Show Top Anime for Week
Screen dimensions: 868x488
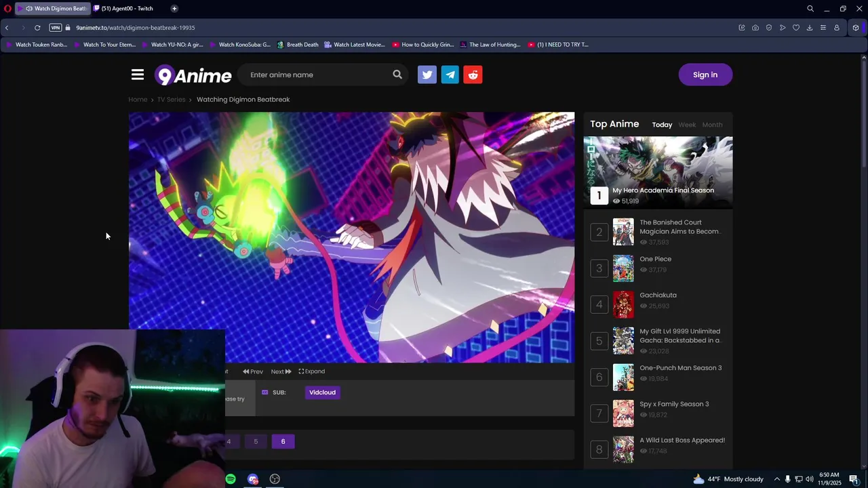[x=687, y=125]
